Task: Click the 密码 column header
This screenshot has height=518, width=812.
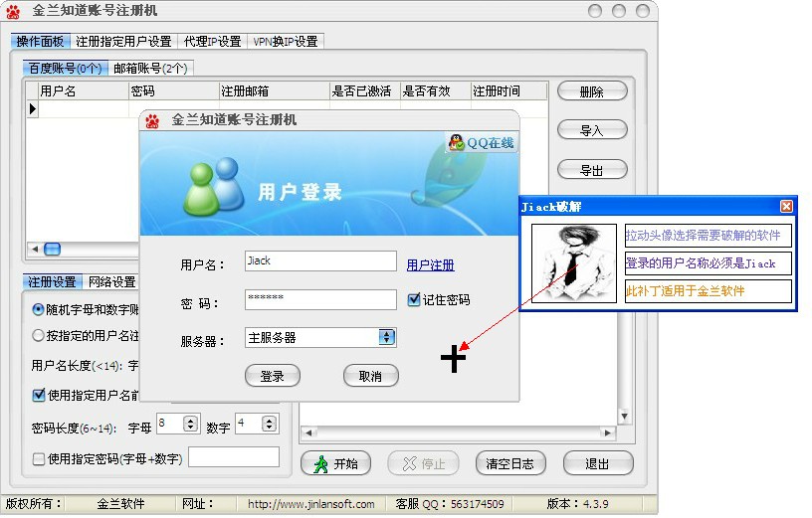Action: [174, 91]
